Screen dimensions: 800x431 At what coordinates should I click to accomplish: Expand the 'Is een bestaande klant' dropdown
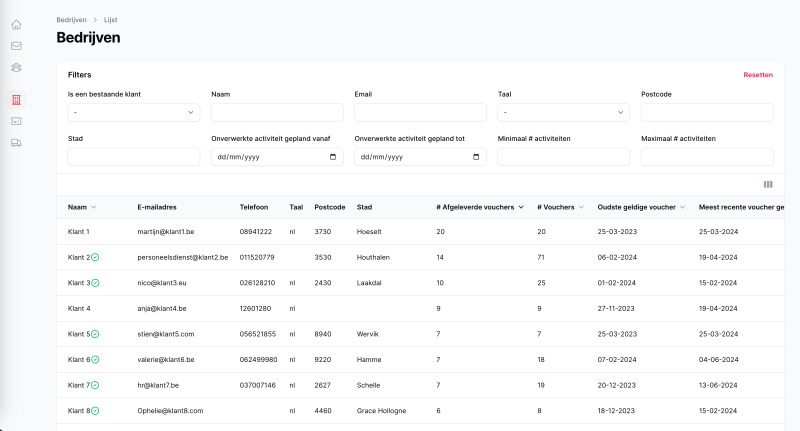pos(133,113)
